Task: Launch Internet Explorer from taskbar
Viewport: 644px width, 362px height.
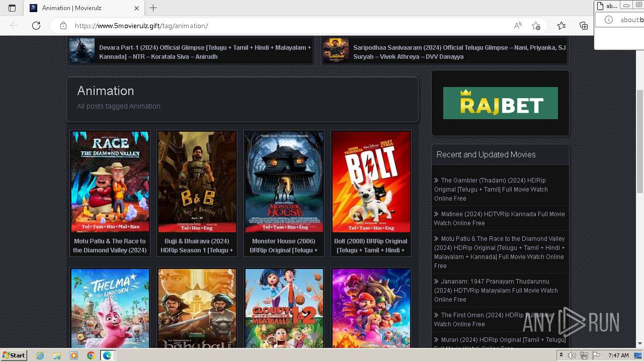Action: click(40, 355)
